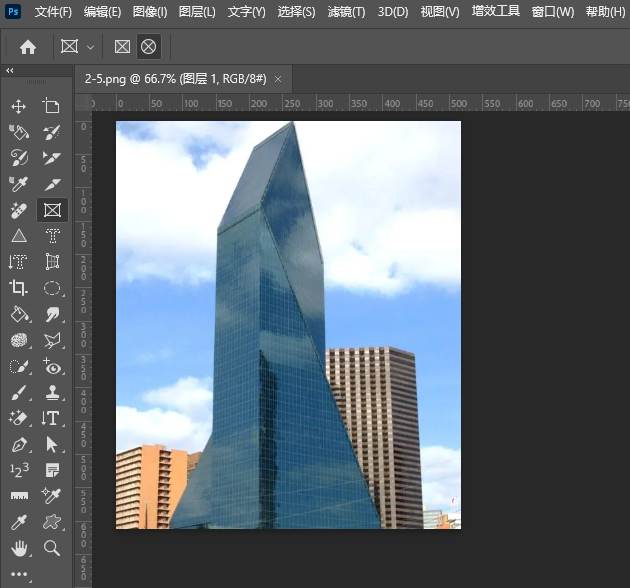Switch to the 2-5.png document tab

[x=172, y=79]
